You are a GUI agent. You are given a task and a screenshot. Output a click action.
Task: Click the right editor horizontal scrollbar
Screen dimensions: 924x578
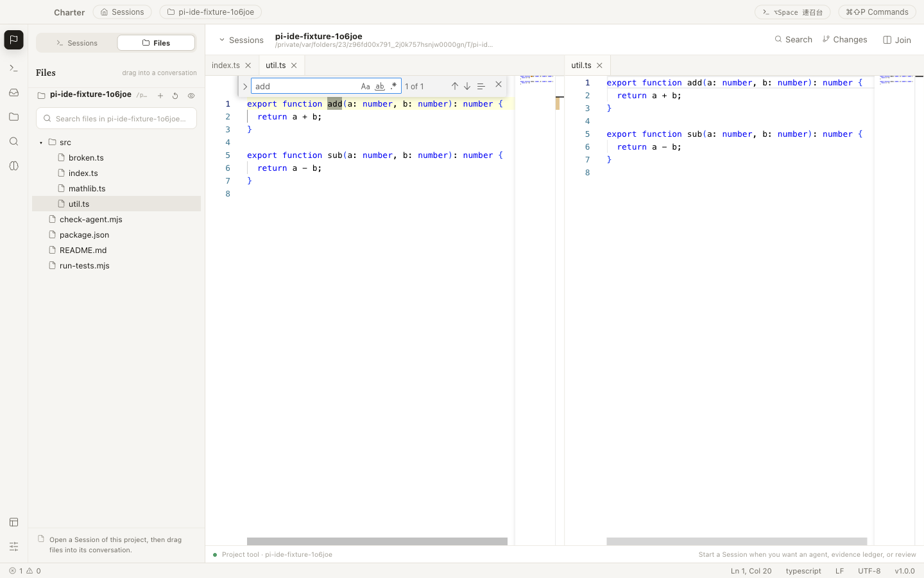click(x=737, y=541)
